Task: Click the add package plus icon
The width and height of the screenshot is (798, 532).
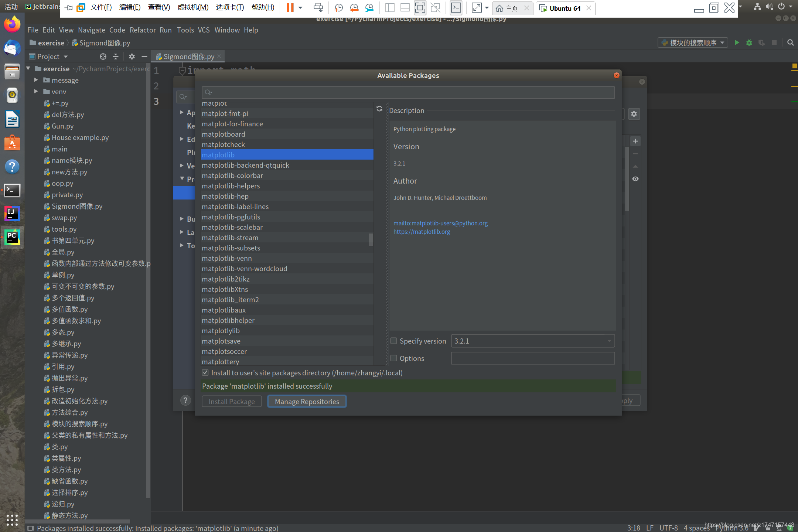Action: 635,141
